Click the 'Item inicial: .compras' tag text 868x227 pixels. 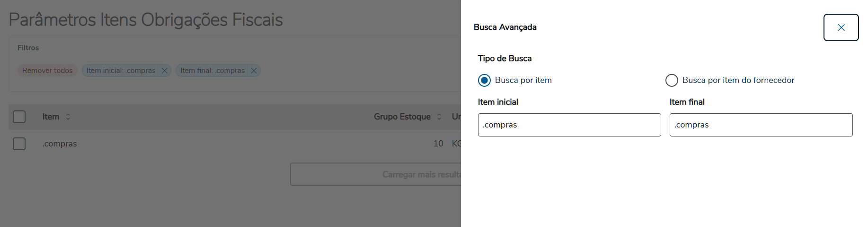pyautogui.click(x=121, y=71)
